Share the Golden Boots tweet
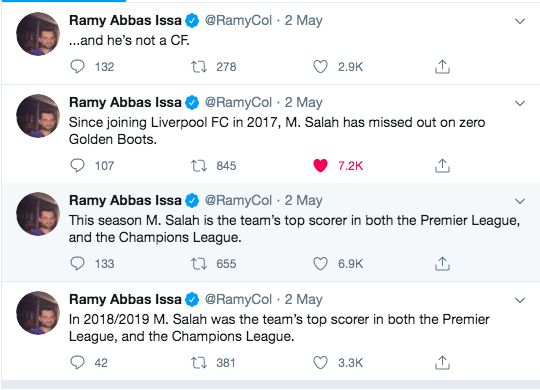Image resolution: width=540 pixels, height=390 pixels. [x=442, y=166]
